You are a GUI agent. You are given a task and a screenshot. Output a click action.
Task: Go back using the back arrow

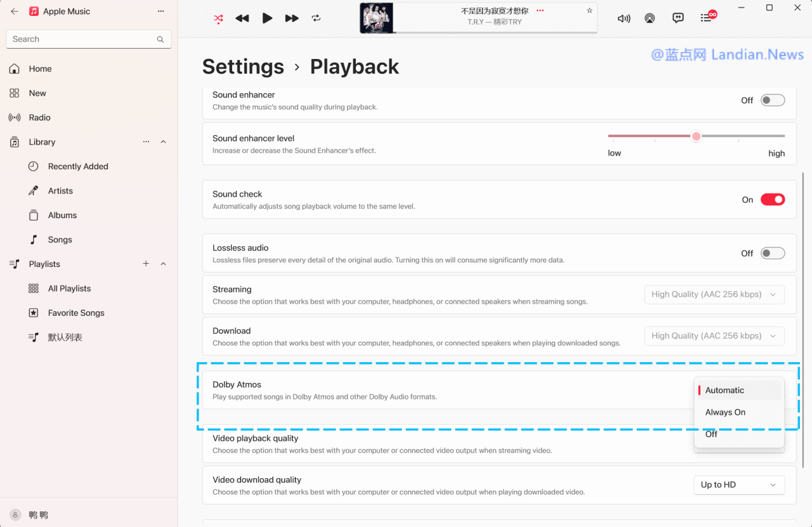tap(15, 11)
